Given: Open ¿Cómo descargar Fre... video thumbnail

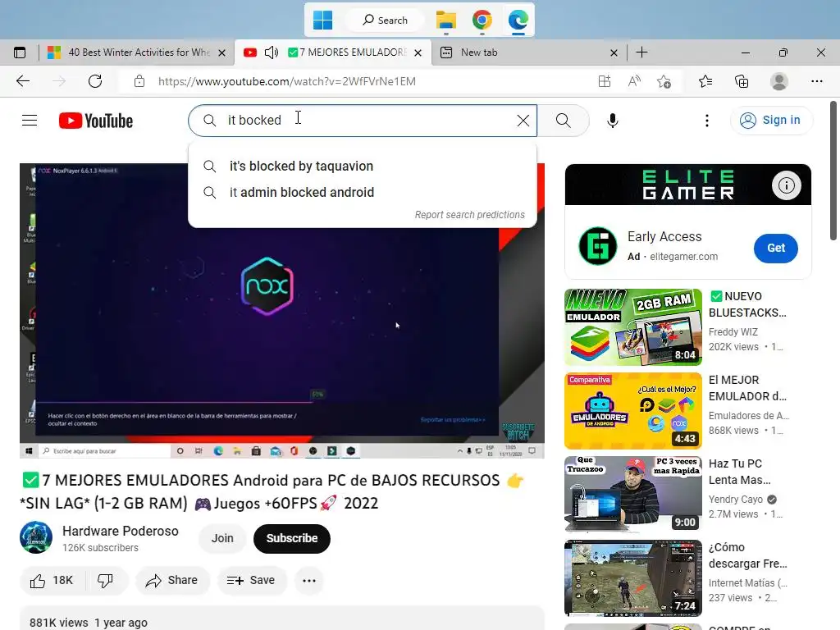Looking at the screenshot, I should [x=632, y=578].
